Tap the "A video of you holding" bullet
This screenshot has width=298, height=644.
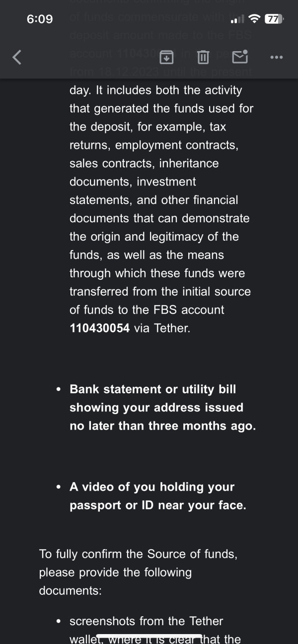click(151, 487)
